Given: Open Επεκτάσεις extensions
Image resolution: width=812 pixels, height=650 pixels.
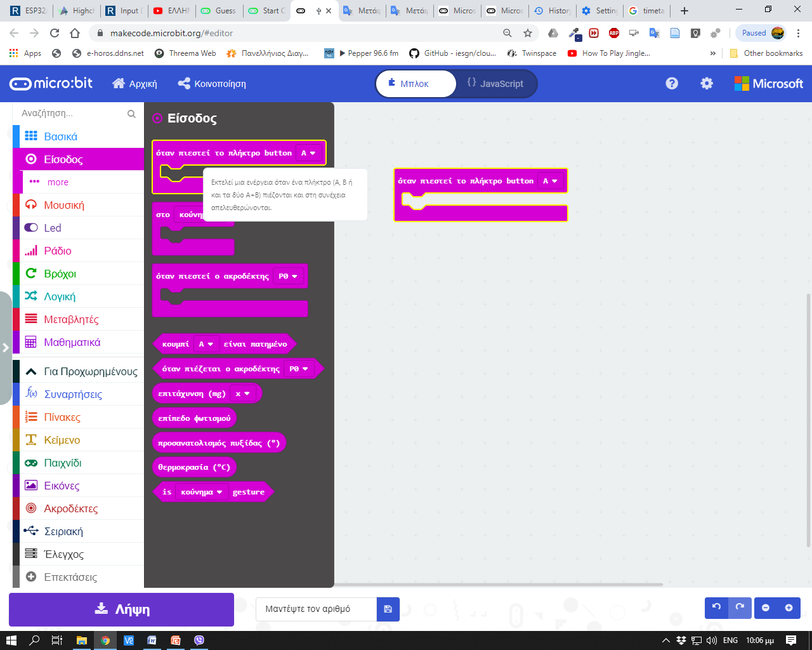Looking at the screenshot, I should tap(79, 577).
